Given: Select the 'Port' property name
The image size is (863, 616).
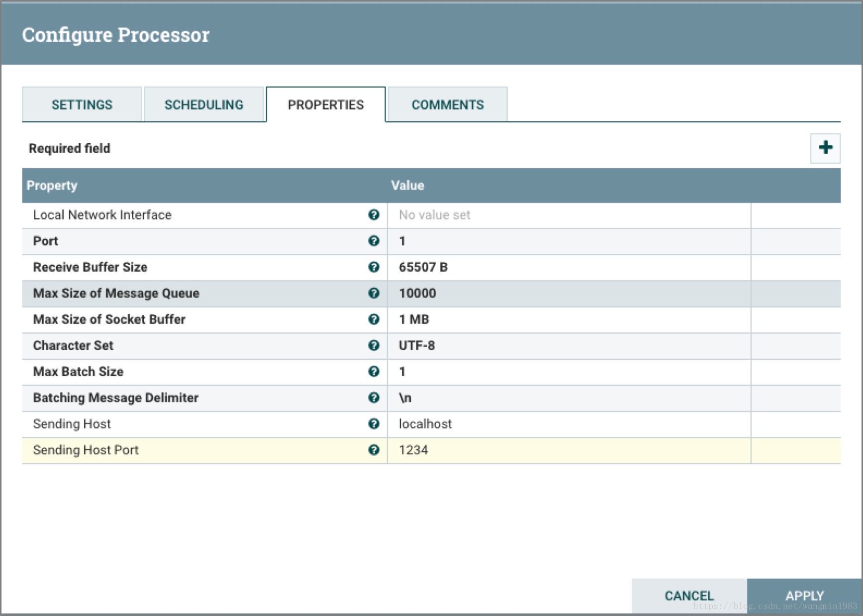Looking at the screenshot, I should click(x=45, y=241).
